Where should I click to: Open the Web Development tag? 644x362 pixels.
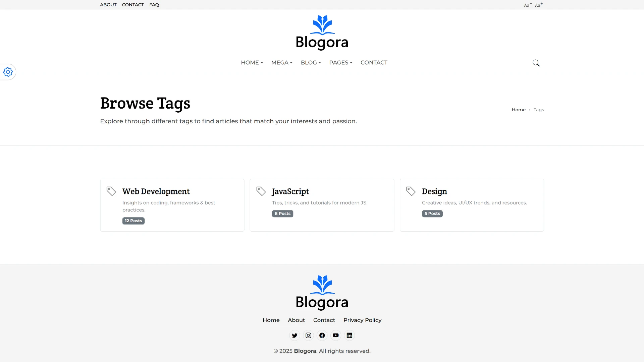tap(156, 191)
